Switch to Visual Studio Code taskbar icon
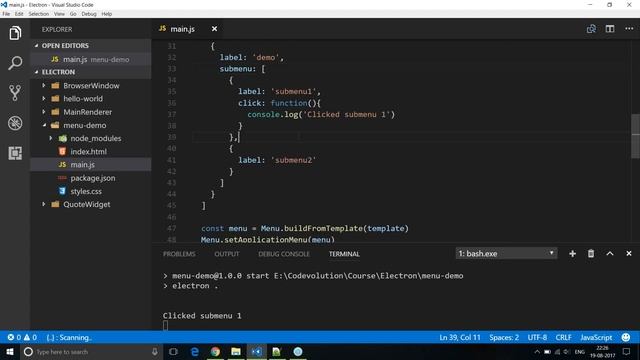 pos(256,351)
